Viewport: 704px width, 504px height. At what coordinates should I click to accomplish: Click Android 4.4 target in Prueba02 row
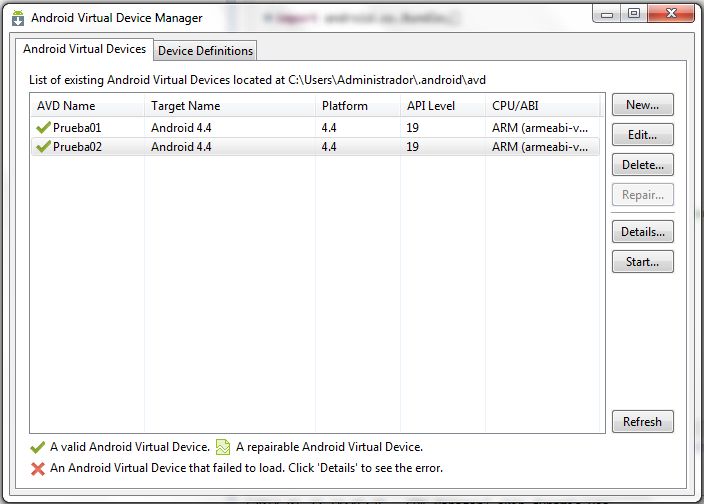tap(181, 147)
